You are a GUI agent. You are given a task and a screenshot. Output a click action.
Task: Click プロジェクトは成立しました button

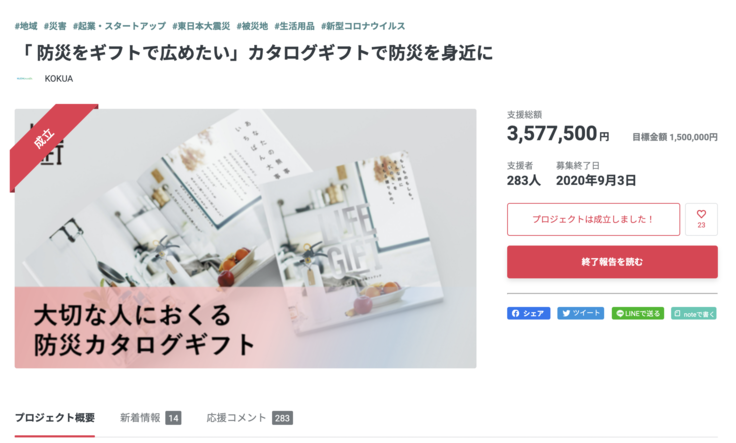(593, 219)
